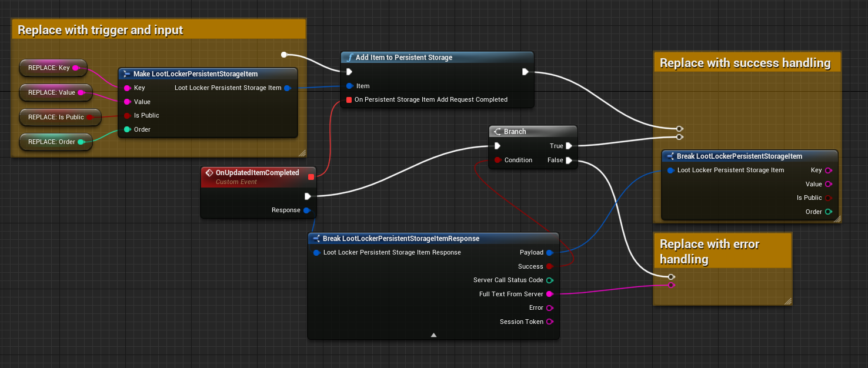Viewport: 868px width, 368px height.
Task: Select the REPLACE: Key variable node
Action: pyautogui.click(x=49, y=68)
